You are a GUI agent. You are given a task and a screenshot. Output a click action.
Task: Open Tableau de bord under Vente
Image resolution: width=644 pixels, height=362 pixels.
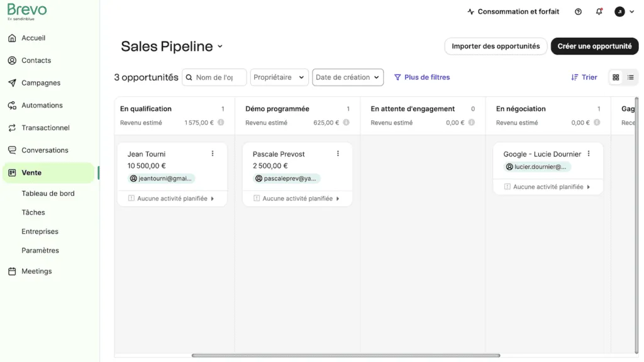point(48,194)
